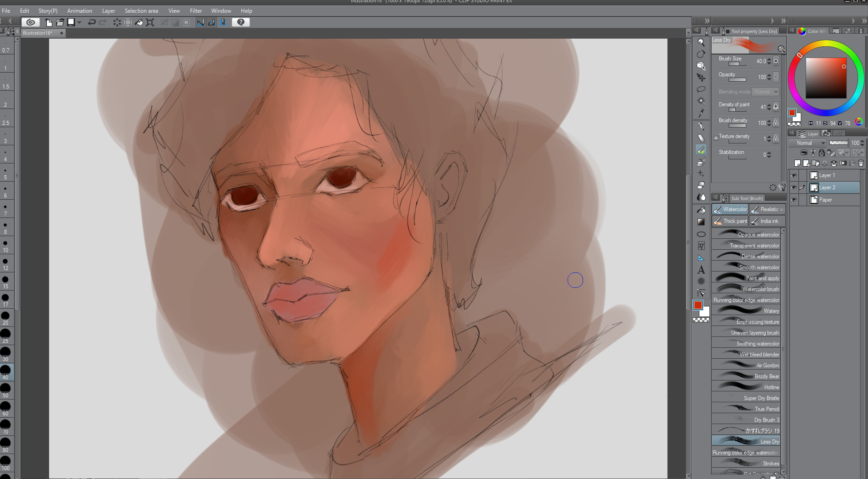
Task: Toggle Density of paint dynamics button
Action: pos(776,107)
